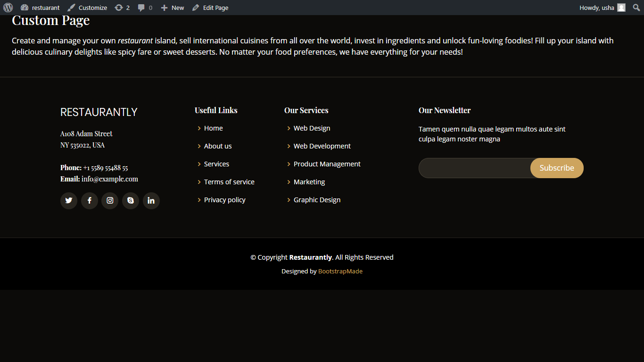
Task: Click the Tamen quem nulla newsletter description
Action: (x=492, y=134)
